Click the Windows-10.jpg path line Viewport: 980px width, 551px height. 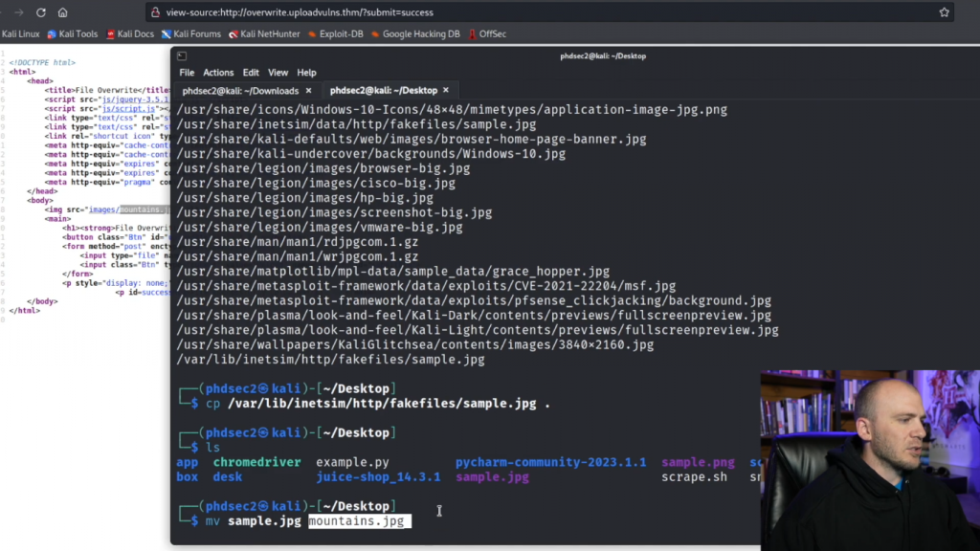click(x=370, y=154)
